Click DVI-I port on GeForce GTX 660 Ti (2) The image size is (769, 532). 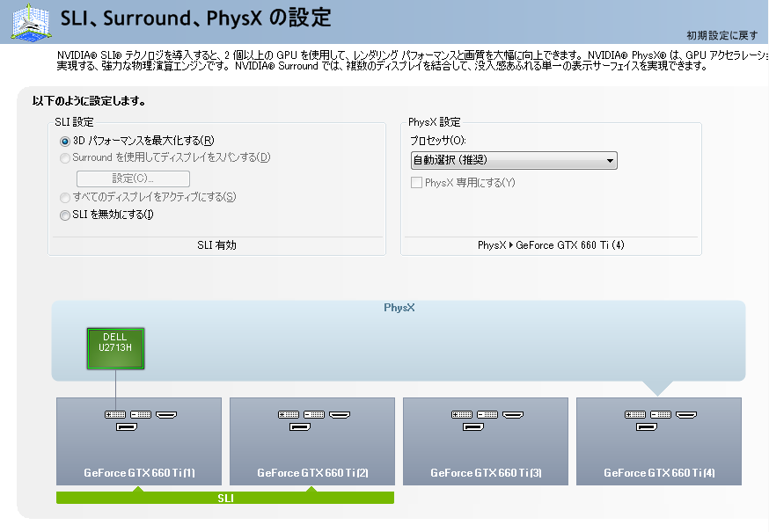tap(289, 415)
